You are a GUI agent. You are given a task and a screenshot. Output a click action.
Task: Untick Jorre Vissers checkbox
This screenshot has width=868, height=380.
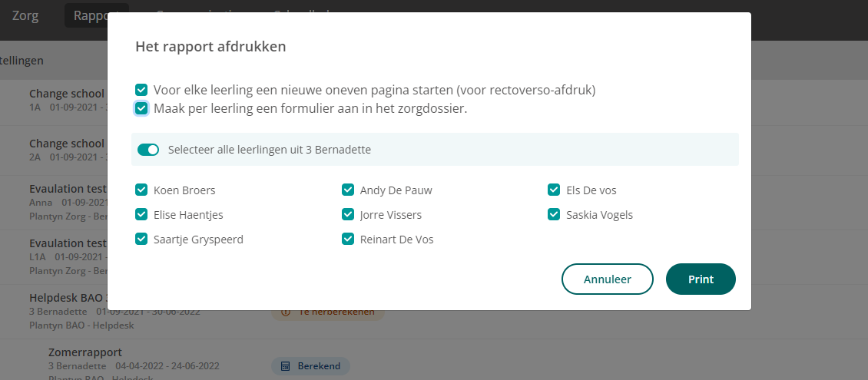[x=348, y=215]
